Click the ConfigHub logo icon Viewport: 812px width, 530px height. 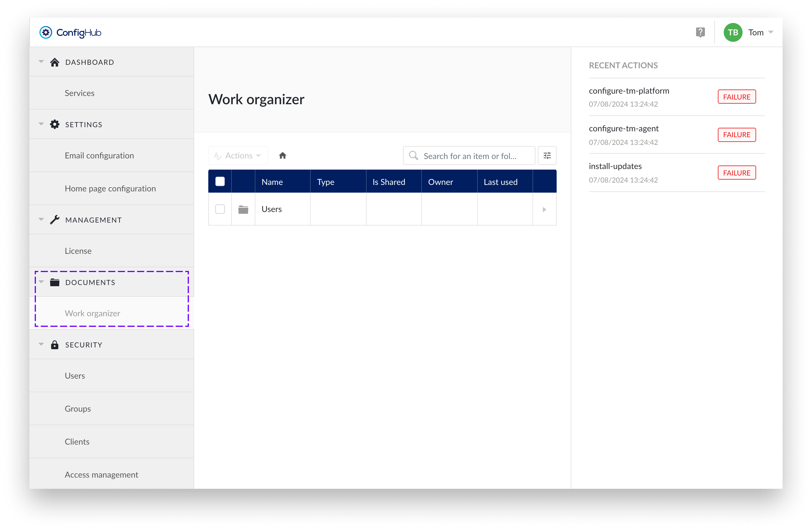point(46,32)
